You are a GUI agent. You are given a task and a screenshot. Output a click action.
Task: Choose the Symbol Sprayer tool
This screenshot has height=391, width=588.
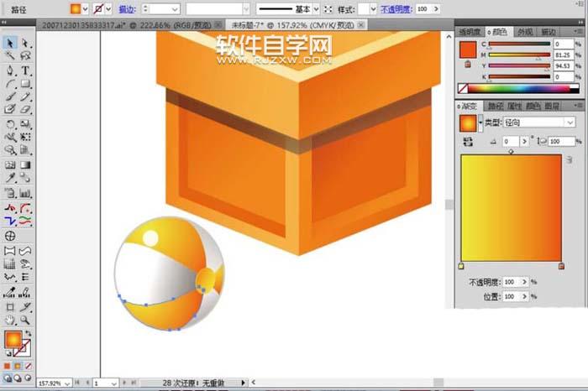tap(10, 193)
